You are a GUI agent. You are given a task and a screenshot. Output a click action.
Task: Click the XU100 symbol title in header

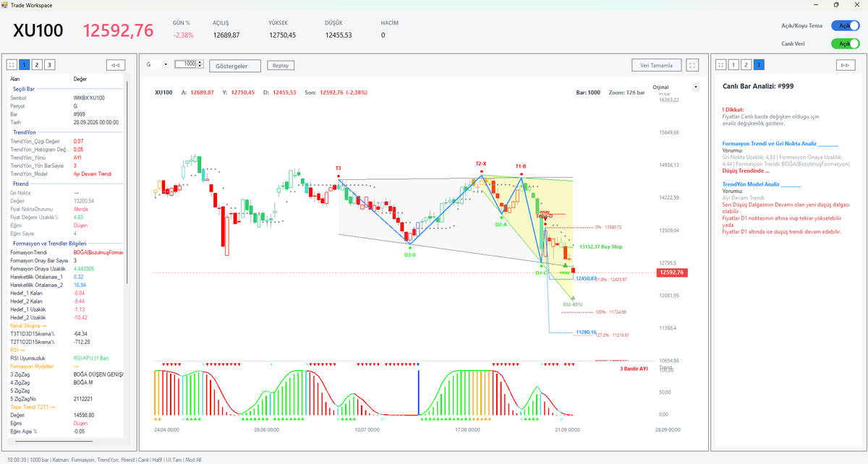[38, 30]
